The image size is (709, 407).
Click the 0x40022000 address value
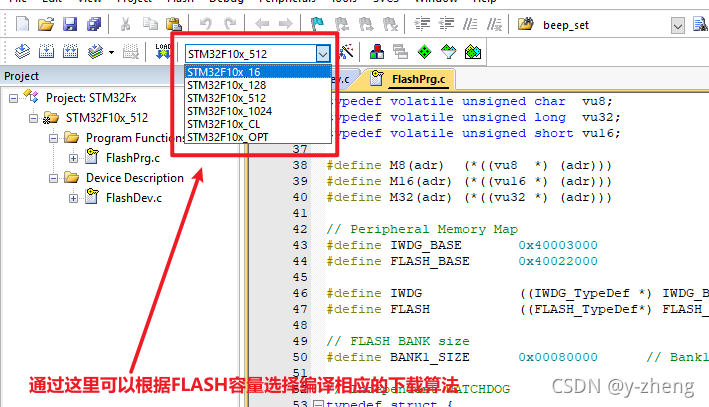coord(558,261)
